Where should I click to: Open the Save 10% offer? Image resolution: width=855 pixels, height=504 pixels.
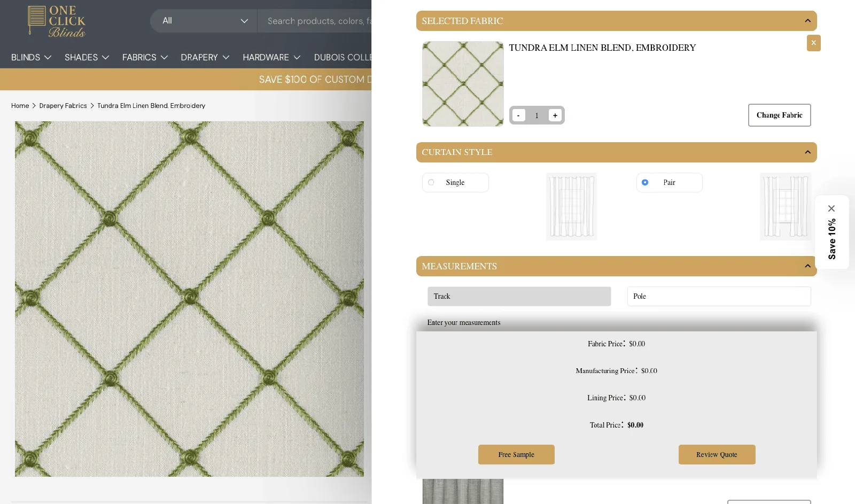click(832, 239)
